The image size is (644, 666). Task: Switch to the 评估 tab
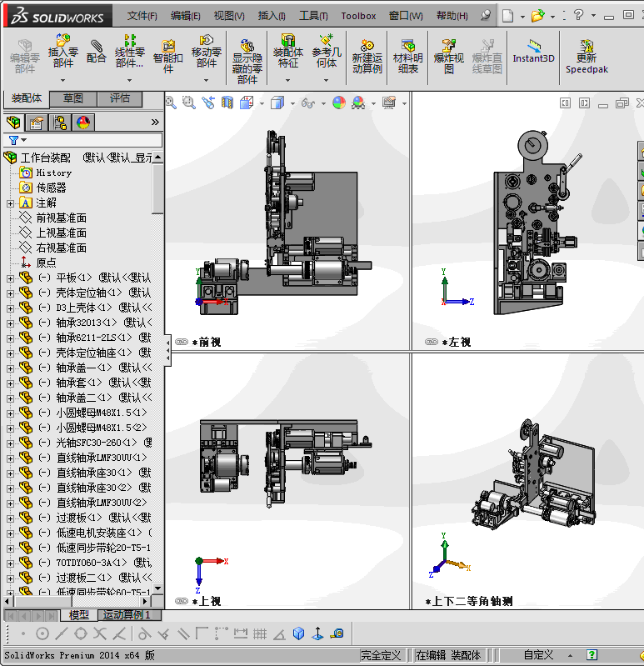point(120,98)
